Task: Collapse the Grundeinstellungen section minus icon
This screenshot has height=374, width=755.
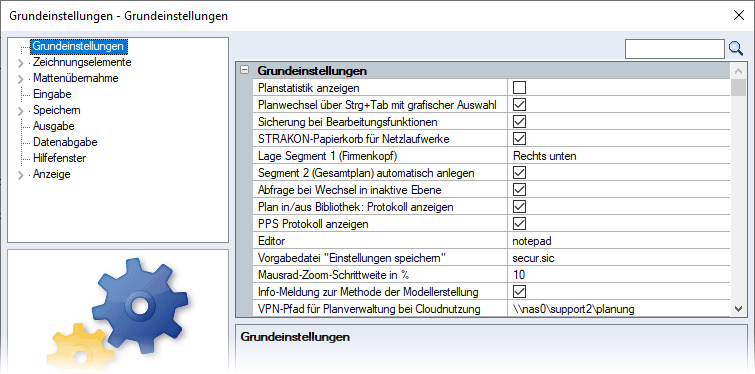Action: click(x=245, y=71)
